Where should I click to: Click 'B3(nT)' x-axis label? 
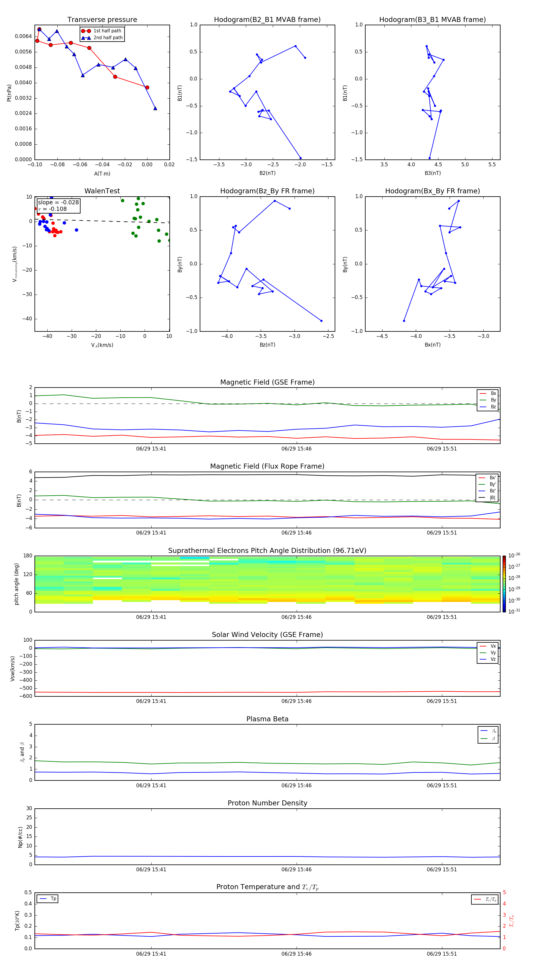(x=432, y=173)
